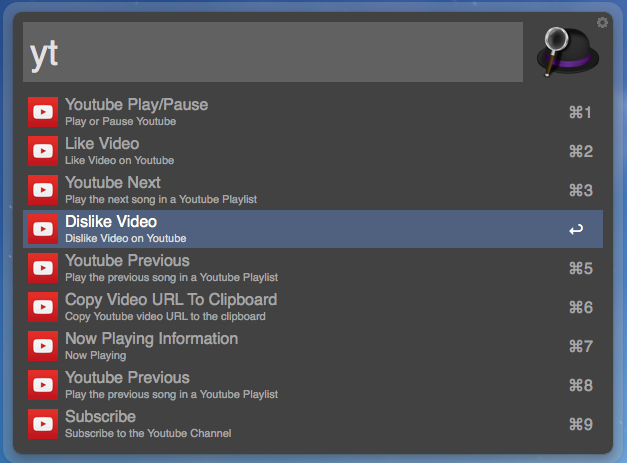Click the YouTube icon next to Now Playing Information
Image resolution: width=627 pixels, height=463 pixels.
click(43, 346)
